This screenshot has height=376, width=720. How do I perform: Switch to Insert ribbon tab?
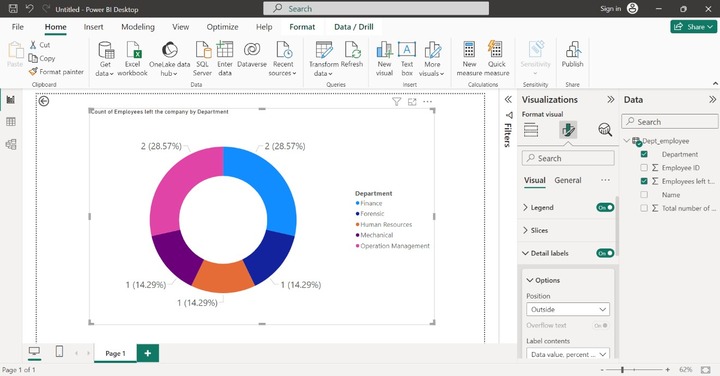point(93,27)
